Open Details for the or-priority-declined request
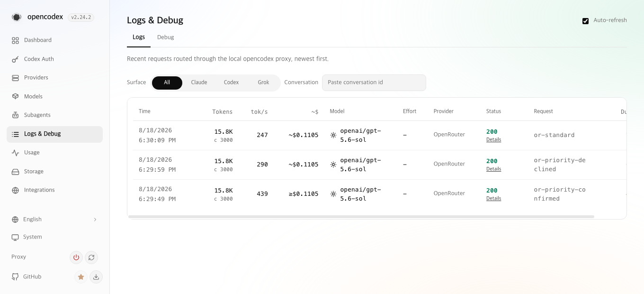The height and width of the screenshot is (294, 644). pos(493,169)
